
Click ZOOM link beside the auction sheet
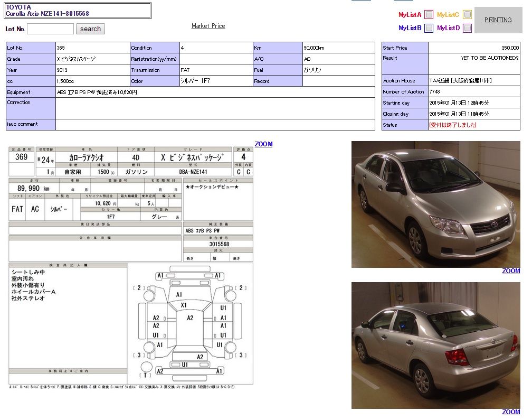[x=263, y=144]
